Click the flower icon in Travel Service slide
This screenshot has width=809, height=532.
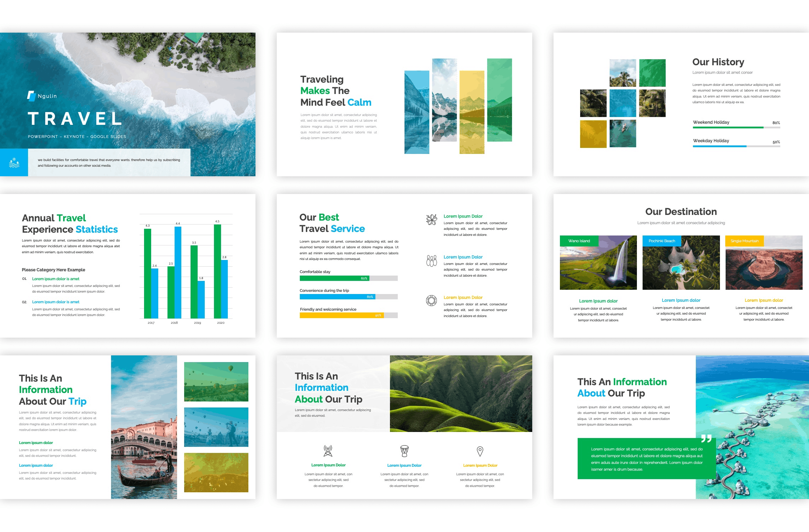(431, 220)
